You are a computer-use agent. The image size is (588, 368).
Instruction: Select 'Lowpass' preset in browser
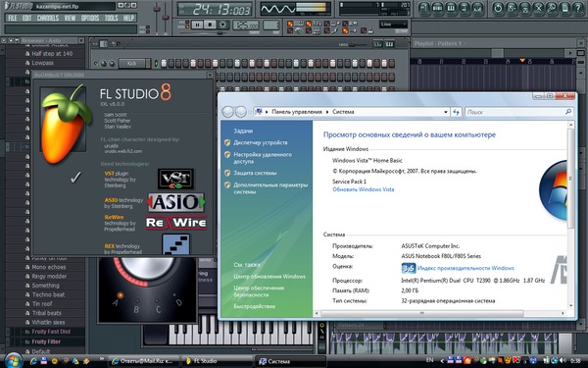coord(42,63)
